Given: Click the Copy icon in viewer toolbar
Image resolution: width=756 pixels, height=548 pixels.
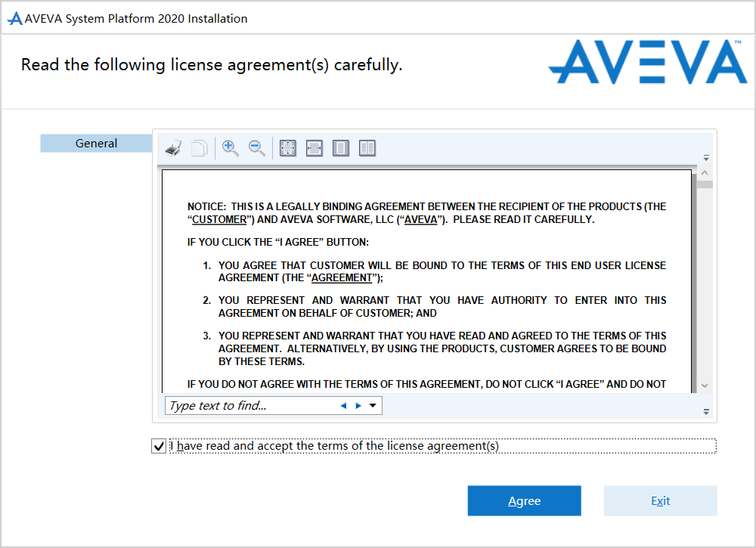Looking at the screenshot, I should point(199,148).
